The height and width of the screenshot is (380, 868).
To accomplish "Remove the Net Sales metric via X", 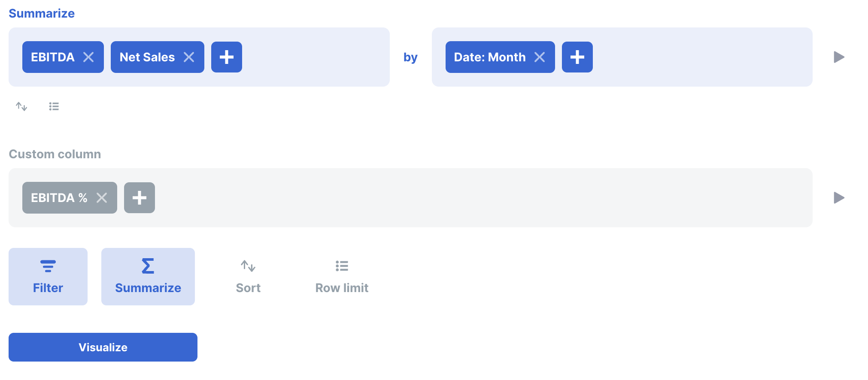I will tap(189, 57).
